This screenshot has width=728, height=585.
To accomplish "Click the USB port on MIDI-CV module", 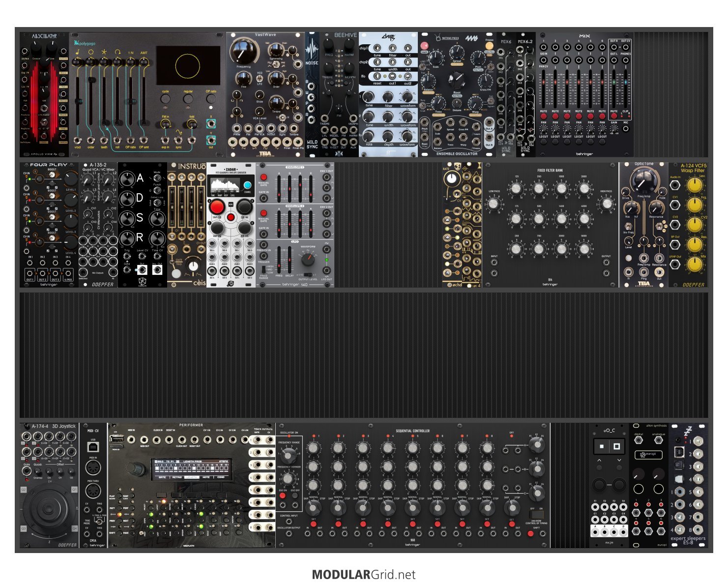I will pyautogui.click(x=93, y=447).
